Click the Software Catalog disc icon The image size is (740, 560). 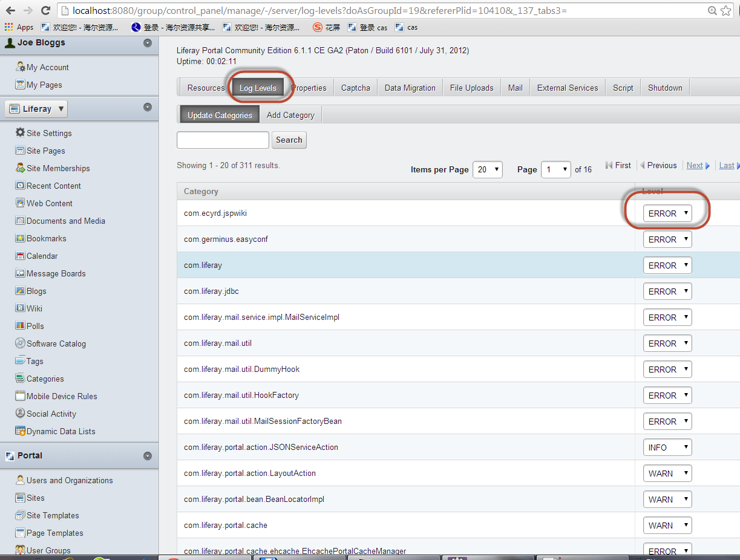point(21,343)
